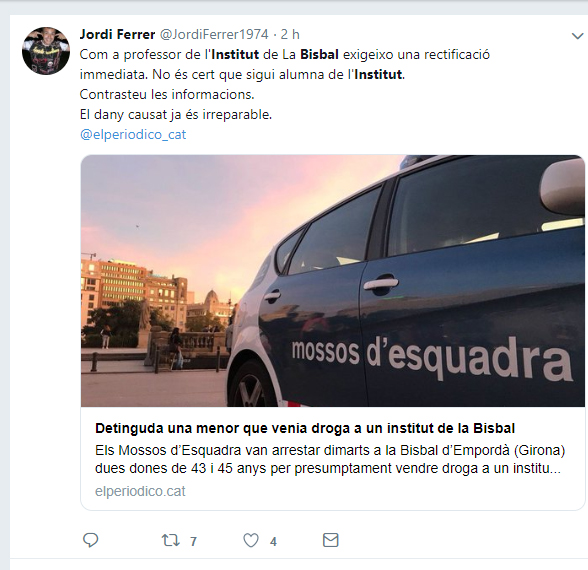Open Jordi Ferrer's profile picture

tap(46, 51)
